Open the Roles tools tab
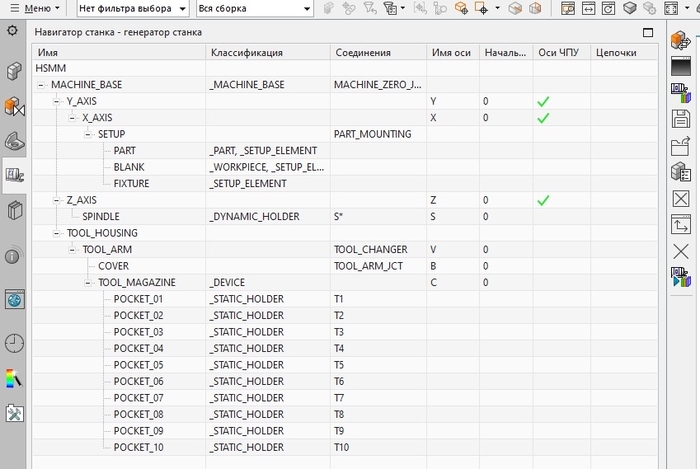The height and width of the screenshot is (469, 700). pyautogui.click(x=14, y=414)
